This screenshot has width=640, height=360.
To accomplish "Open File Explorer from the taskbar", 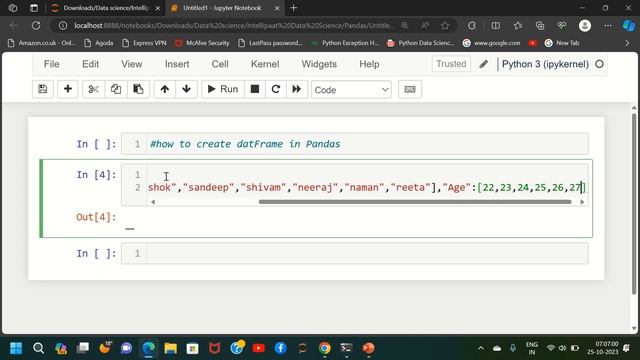I will pyautogui.click(x=171, y=348).
